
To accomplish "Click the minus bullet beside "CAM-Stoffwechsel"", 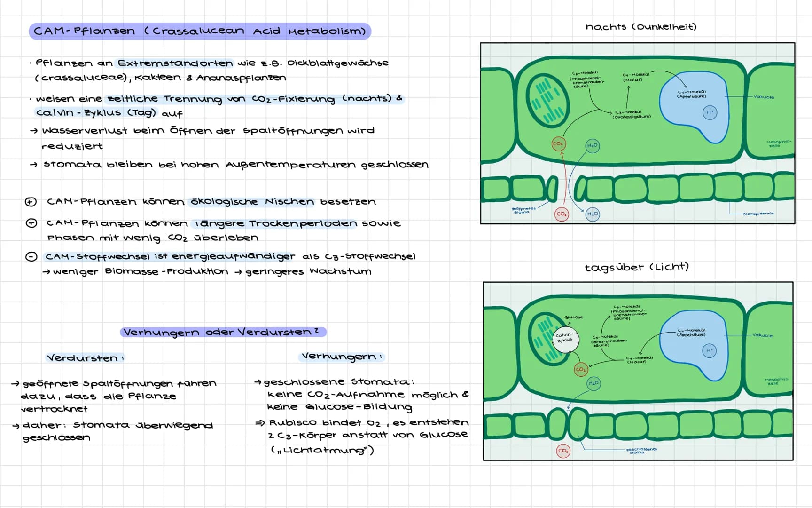I will (31, 257).
